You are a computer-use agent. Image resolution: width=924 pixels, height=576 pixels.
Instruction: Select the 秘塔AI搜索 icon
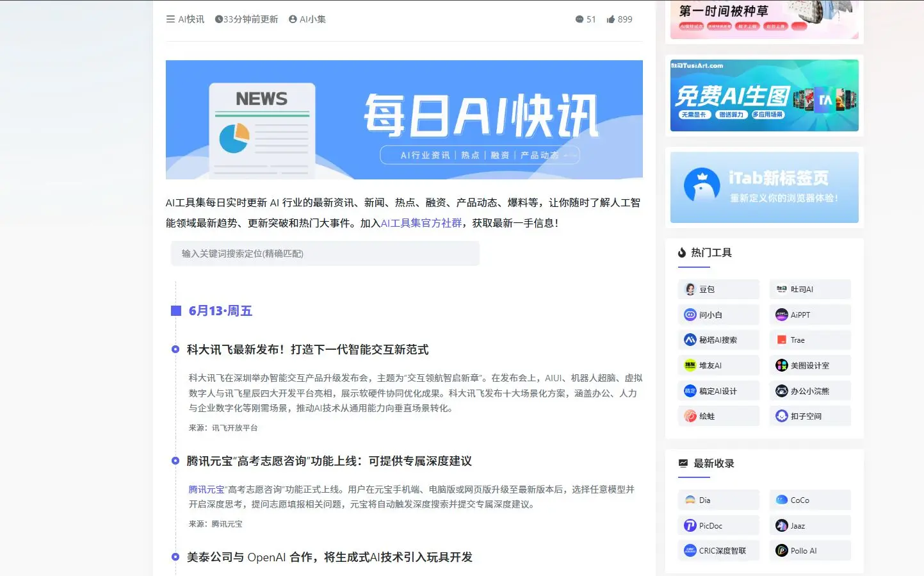click(690, 340)
